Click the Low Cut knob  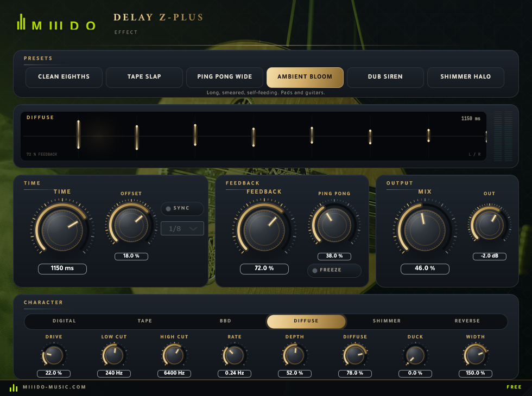coord(113,355)
